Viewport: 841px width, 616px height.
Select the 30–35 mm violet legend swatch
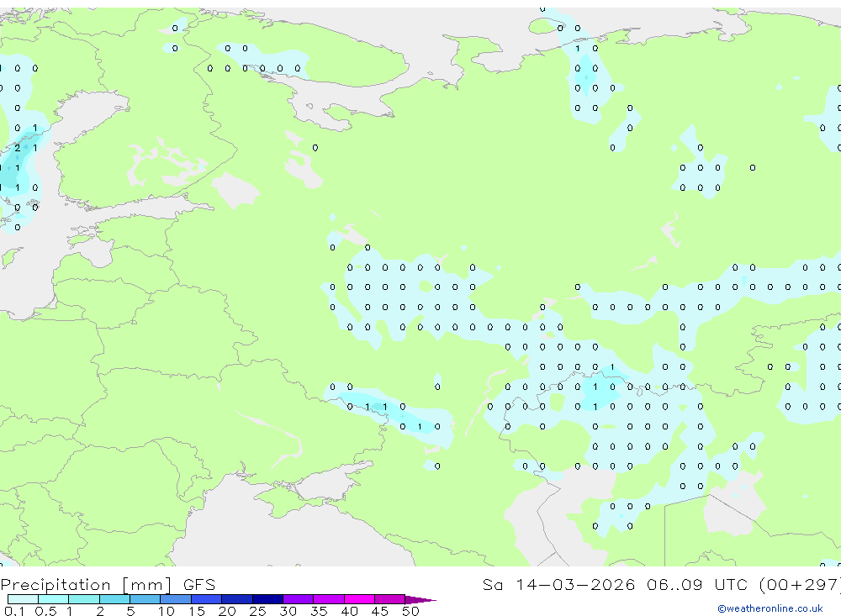(x=298, y=599)
